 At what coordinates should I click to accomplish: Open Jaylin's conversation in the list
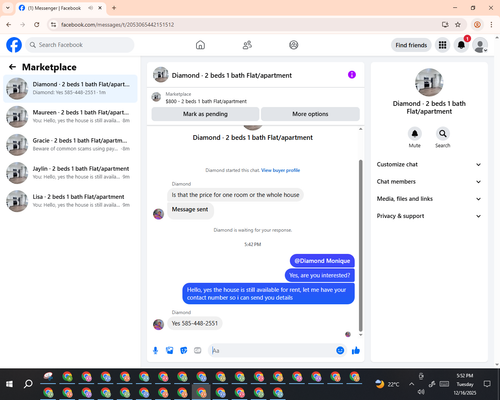tap(70, 173)
